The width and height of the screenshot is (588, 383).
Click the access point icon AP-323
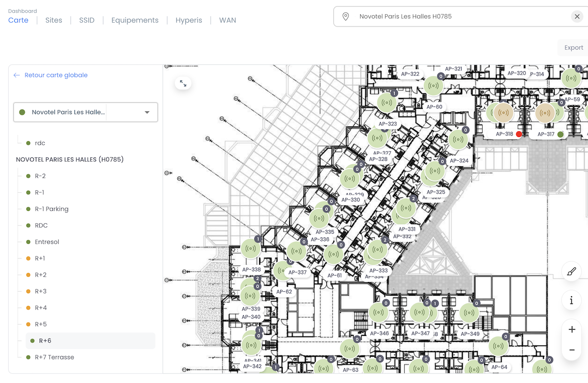(x=387, y=102)
